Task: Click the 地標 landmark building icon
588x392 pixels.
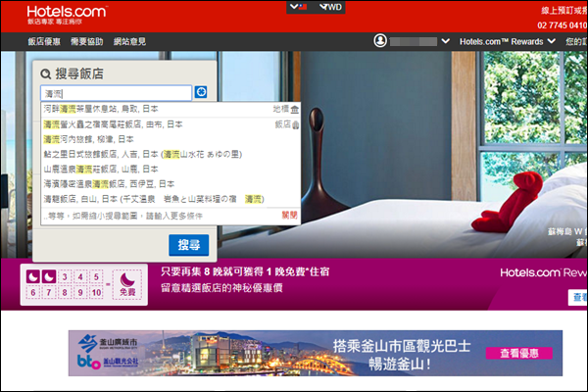Action: [x=295, y=110]
